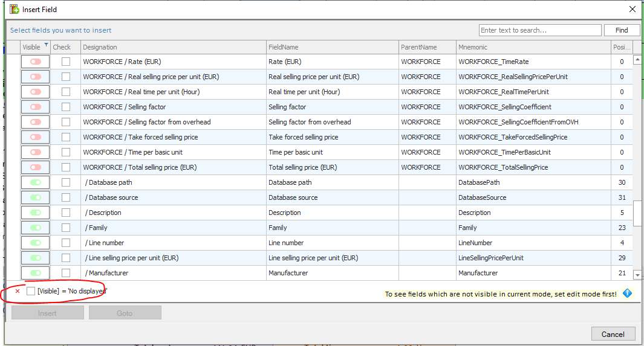
Task: Click the ParentName column header
Action: pos(427,47)
